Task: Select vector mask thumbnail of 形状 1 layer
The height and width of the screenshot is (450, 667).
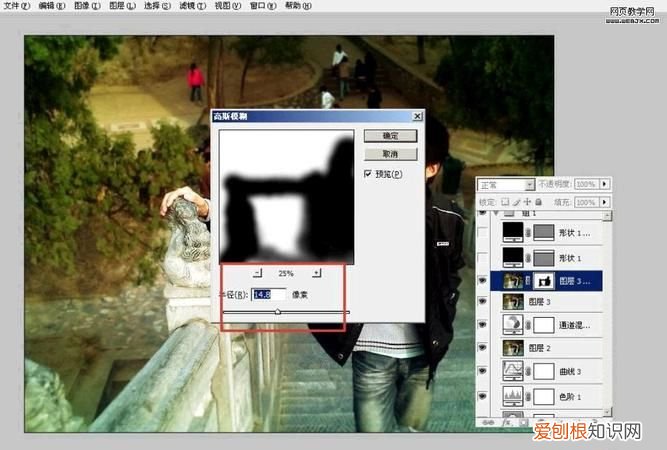Action: point(544,258)
